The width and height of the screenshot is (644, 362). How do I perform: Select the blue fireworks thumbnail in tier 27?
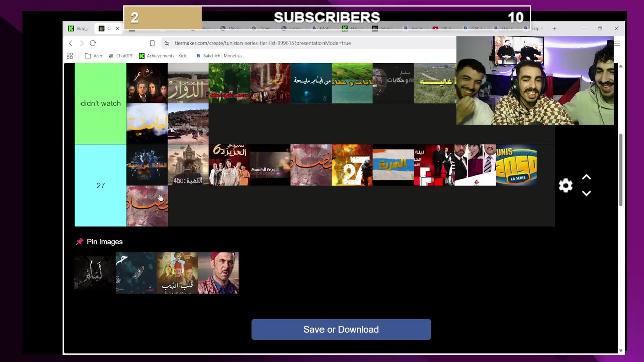(x=147, y=165)
